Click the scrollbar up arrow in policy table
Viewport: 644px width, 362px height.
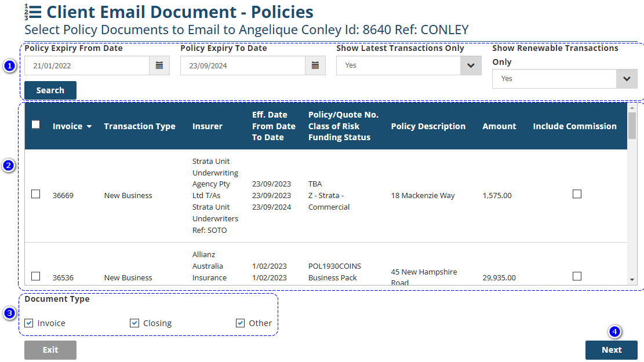[x=632, y=108]
